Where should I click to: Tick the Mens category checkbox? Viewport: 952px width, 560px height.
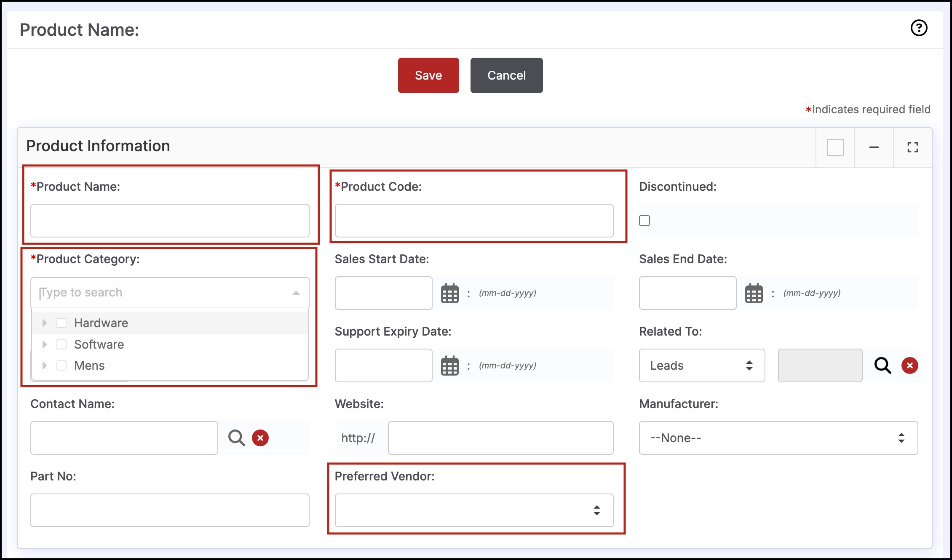pos(62,365)
